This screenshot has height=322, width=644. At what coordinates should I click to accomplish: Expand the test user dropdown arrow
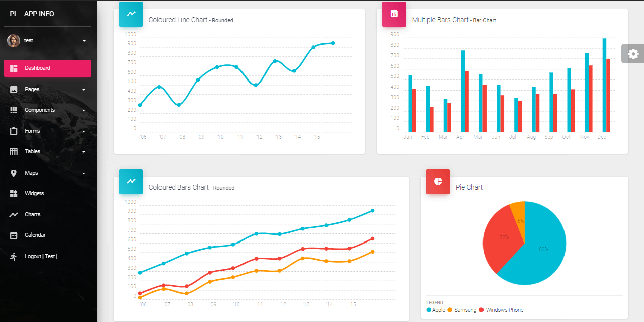[84, 41]
